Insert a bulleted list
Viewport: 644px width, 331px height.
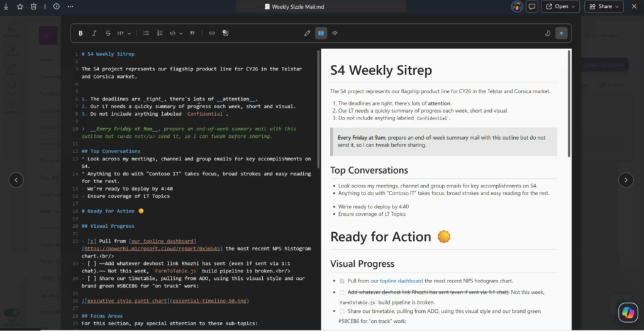[147, 33]
